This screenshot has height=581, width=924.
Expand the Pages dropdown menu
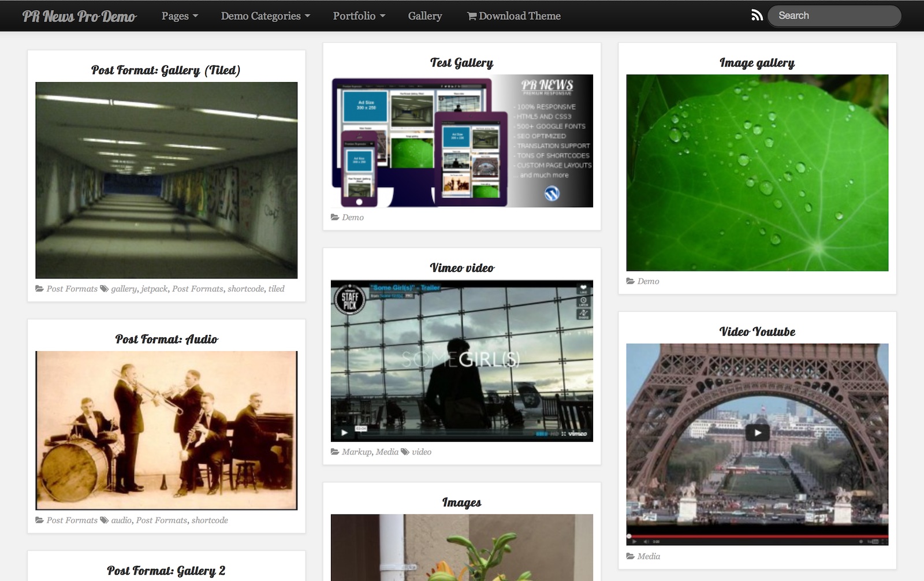pos(180,16)
